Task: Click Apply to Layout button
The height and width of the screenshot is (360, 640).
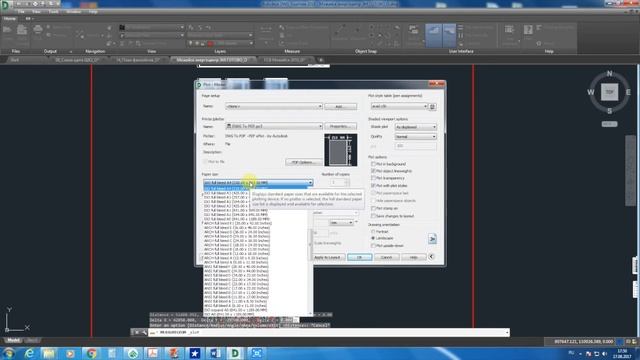Action: pyautogui.click(x=327, y=257)
